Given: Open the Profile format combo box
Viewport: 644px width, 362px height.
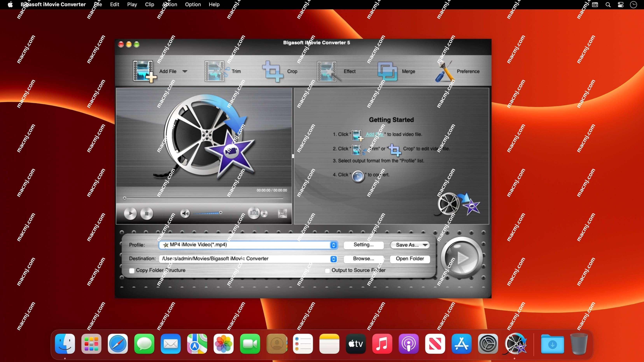Looking at the screenshot, I should click(x=248, y=245).
